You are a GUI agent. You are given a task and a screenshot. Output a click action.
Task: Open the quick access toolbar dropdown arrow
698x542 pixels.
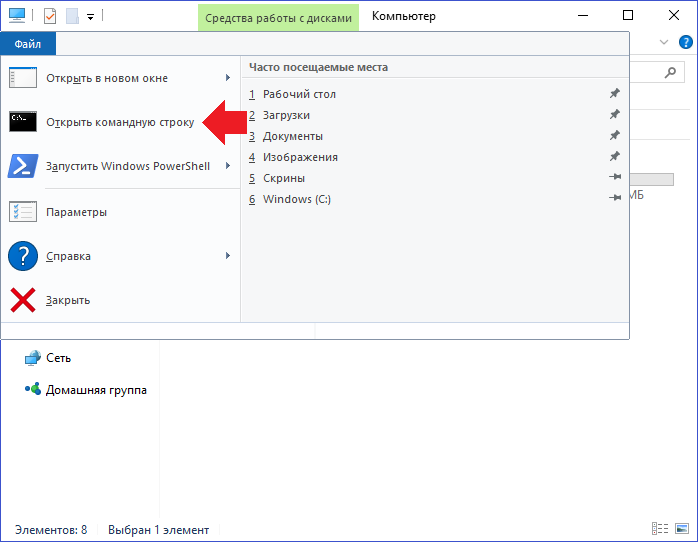tap(90, 17)
